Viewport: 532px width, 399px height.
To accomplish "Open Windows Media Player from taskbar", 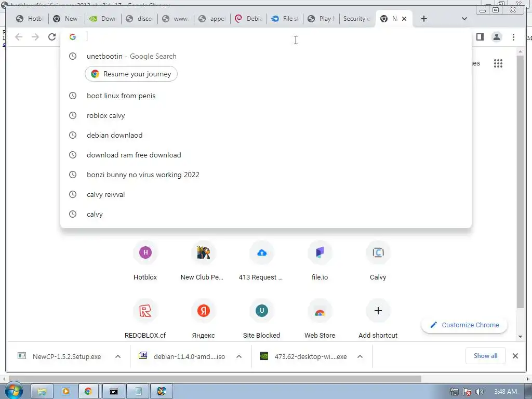I will point(66,392).
